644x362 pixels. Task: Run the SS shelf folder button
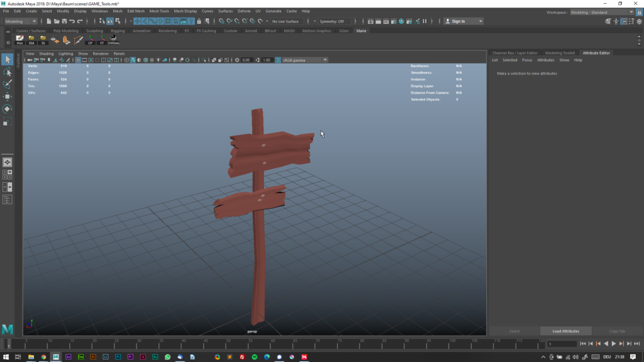point(43,40)
